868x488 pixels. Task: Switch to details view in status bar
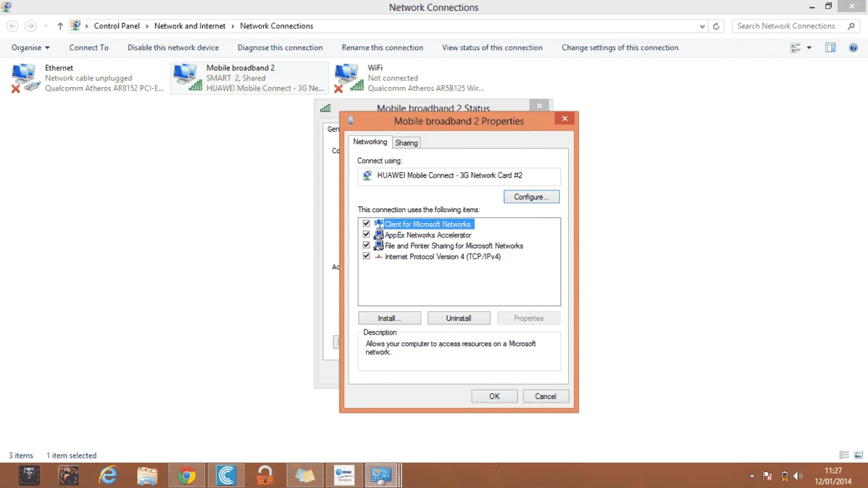(844, 455)
